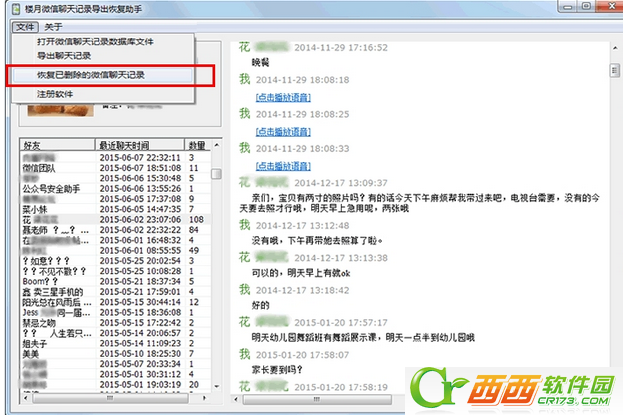Screen dimensions: 623x415
Task: Select the 姐夫子 contact row
Action: point(115,343)
